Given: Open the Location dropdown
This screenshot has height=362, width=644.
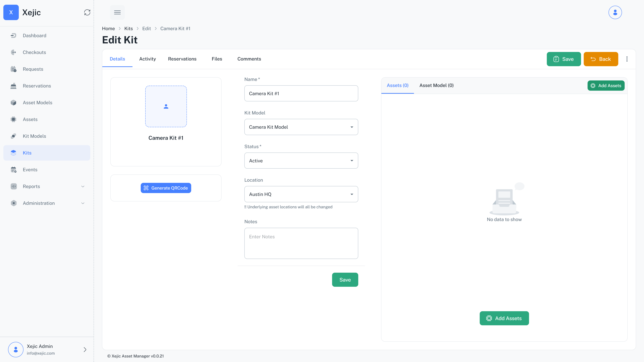Looking at the screenshot, I should coord(301,194).
